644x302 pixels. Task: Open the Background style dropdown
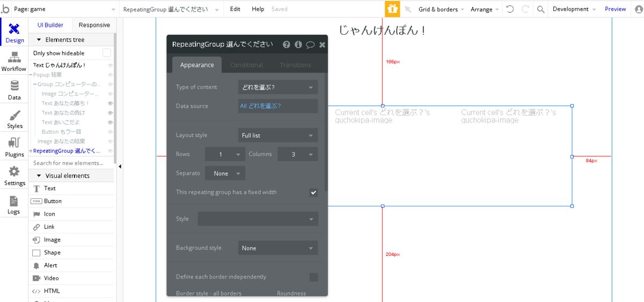[x=278, y=248]
